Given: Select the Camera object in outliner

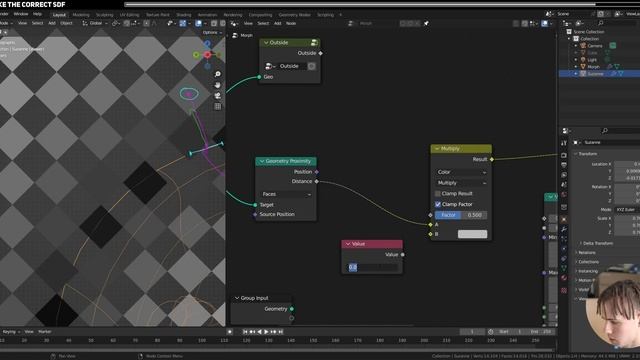Looking at the screenshot, I should click(595, 46).
